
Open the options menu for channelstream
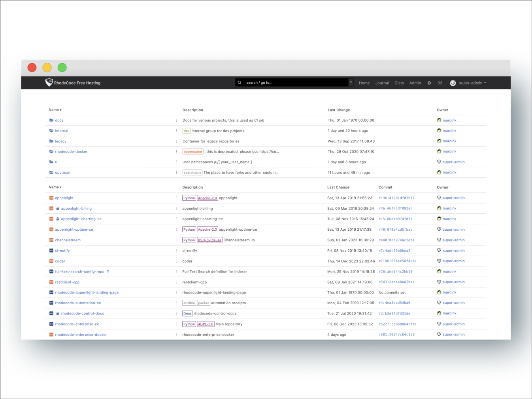pos(177,240)
